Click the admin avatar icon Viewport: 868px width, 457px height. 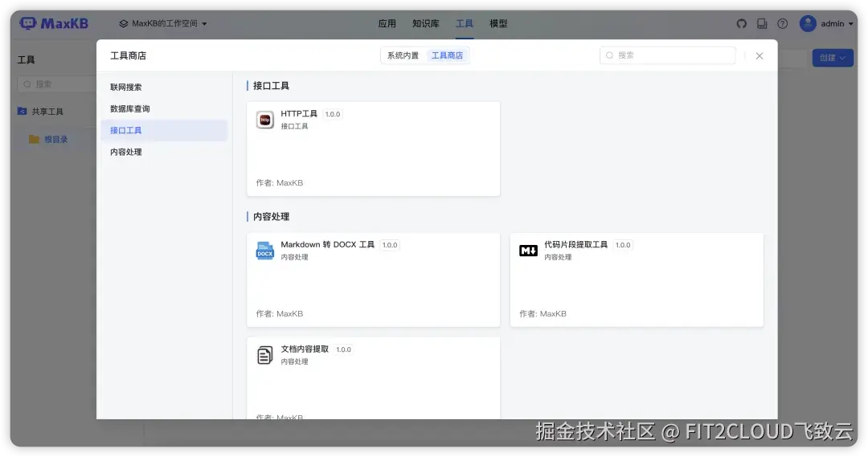tap(808, 23)
